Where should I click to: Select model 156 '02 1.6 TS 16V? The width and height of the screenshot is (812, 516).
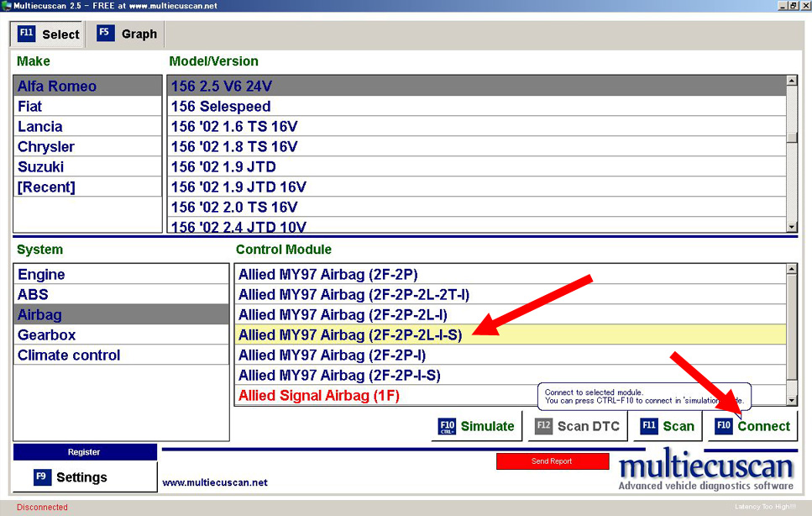coord(476,126)
